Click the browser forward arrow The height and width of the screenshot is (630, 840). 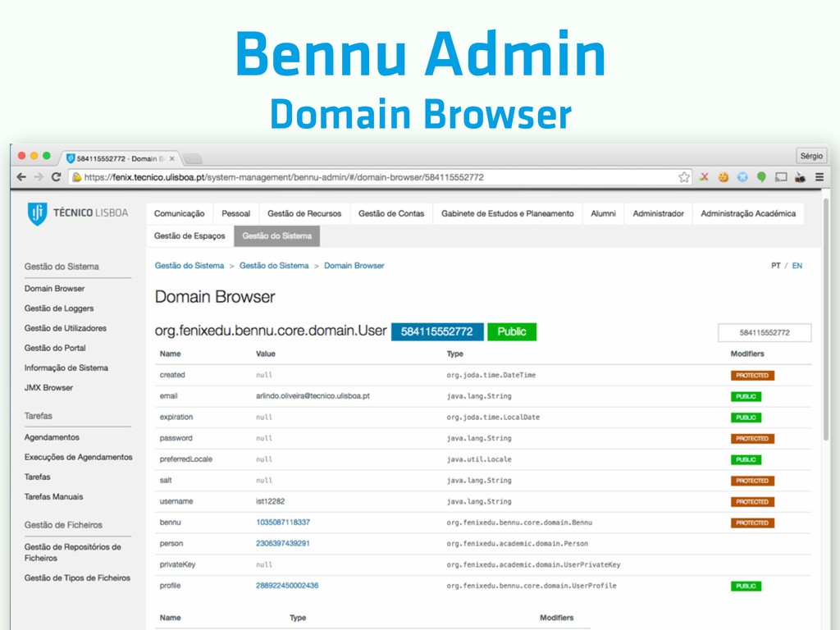(39, 177)
